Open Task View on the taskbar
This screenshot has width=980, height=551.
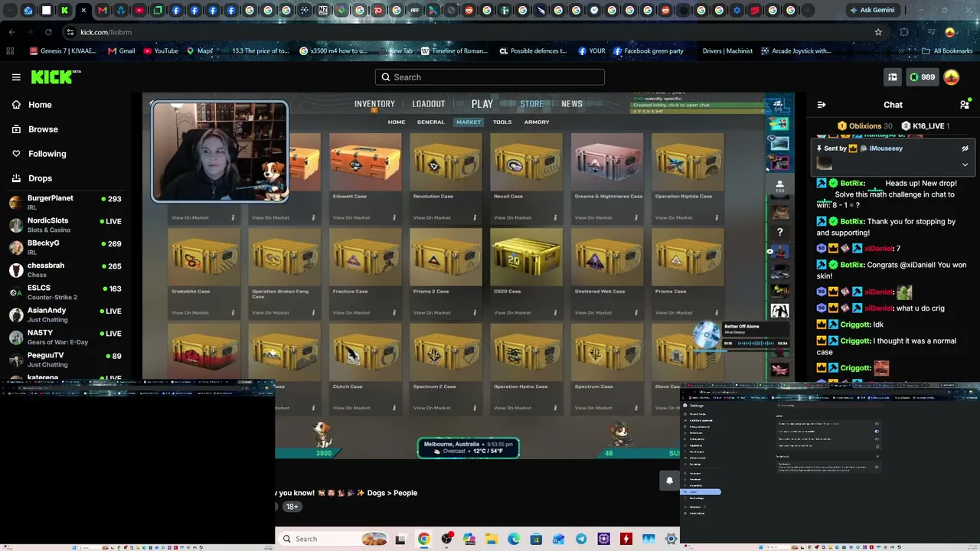tap(400, 539)
